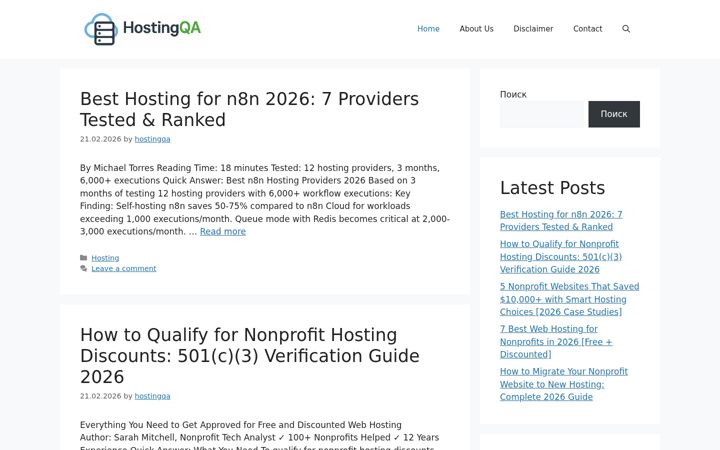Click the HostingQA logo

142,29
